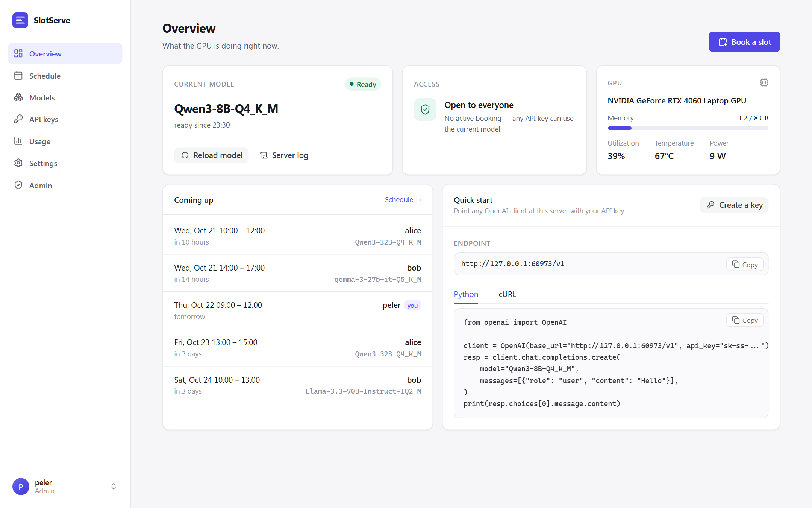Switch to the Python tab
812x508 pixels.
466,294
